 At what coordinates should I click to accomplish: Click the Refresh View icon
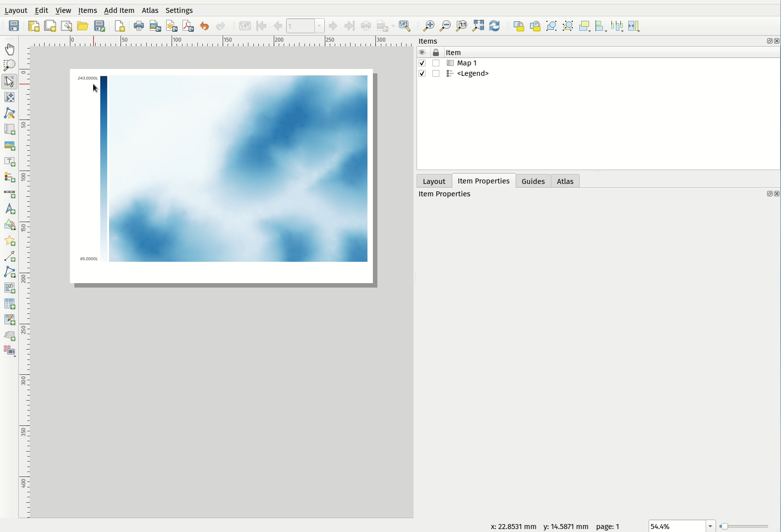click(x=495, y=26)
